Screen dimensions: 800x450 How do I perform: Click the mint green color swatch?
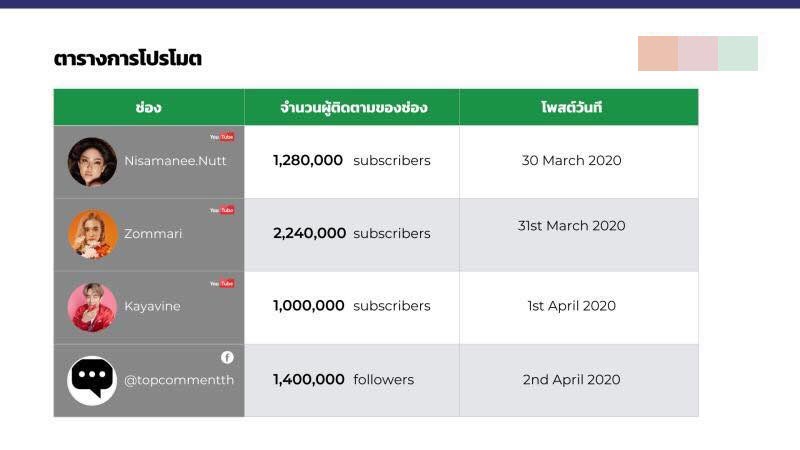[x=738, y=54]
